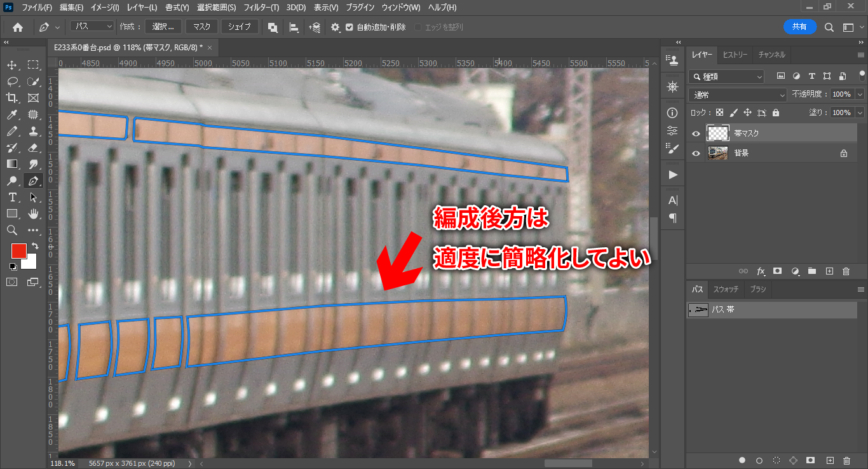Image resolution: width=868 pixels, height=469 pixels.
Task: Select the Quick Selection tool
Action: 33,81
